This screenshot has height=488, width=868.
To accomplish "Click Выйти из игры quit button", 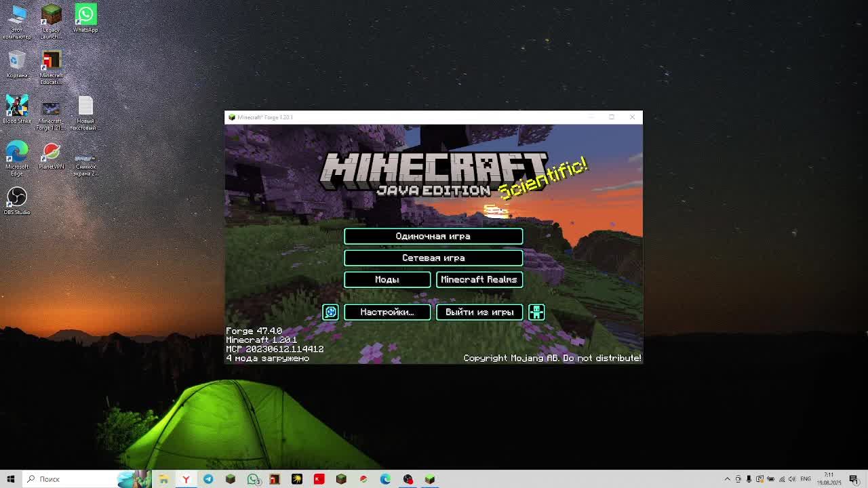I will click(479, 312).
